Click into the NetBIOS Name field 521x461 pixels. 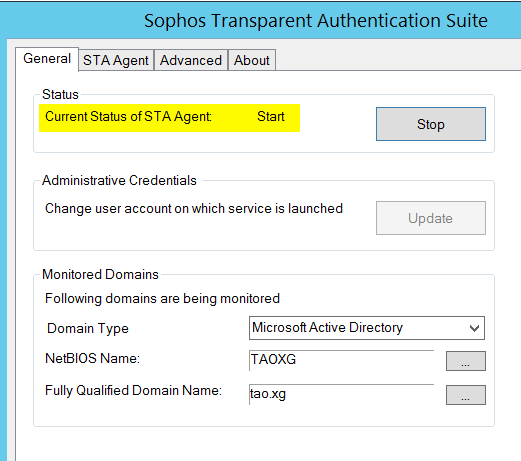[341, 360]
